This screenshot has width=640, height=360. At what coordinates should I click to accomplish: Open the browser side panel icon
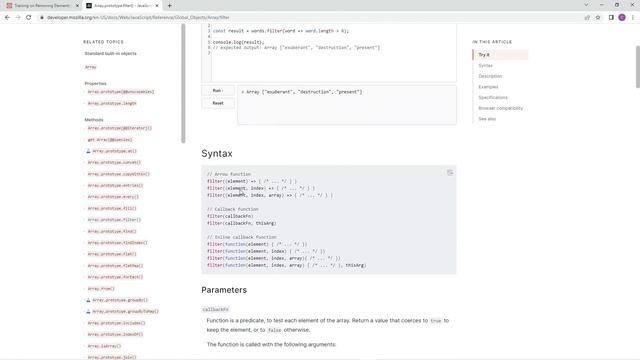click(x=611, y=18)
